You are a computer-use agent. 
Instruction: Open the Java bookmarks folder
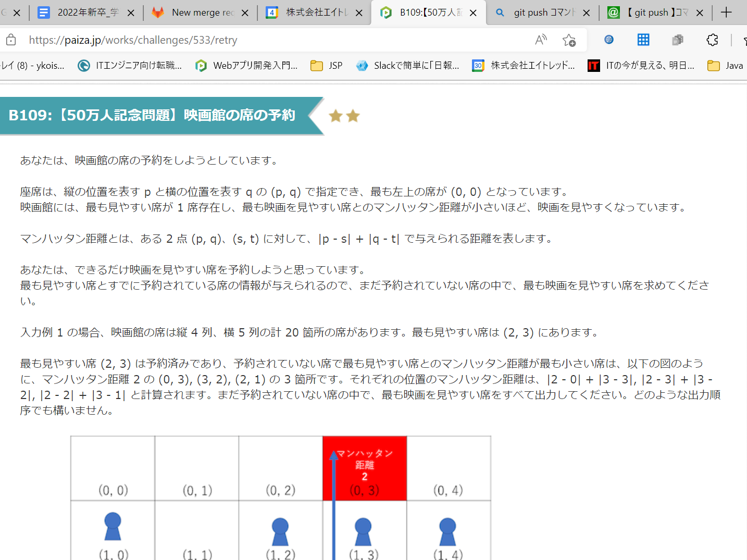pyautogui.click(x=725, y=66)
